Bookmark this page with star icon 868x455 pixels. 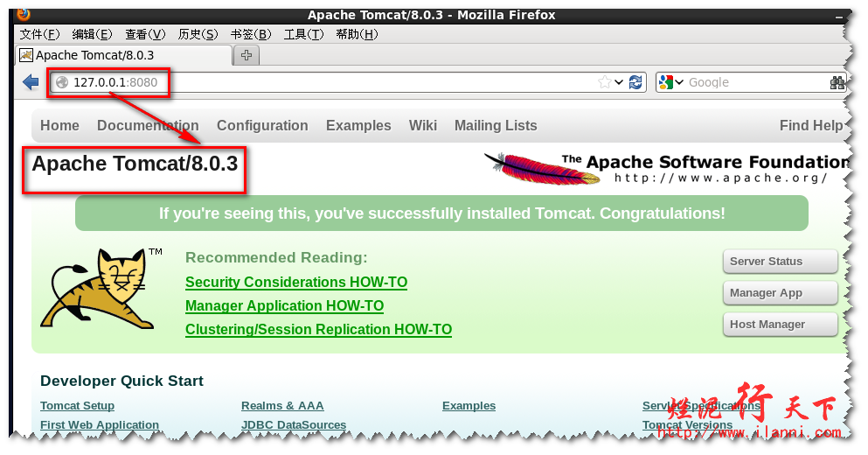point(605,82)
